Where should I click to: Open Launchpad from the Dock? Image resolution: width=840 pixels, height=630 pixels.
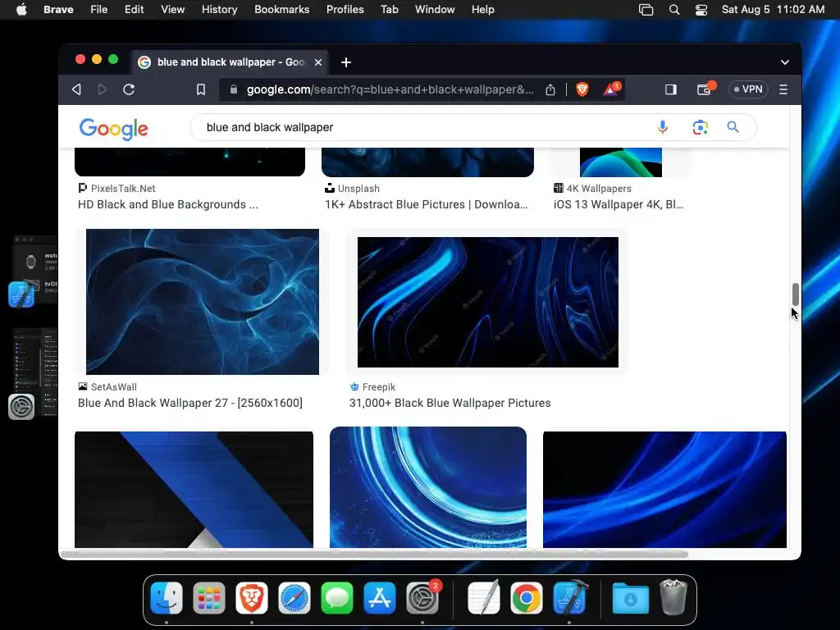pos(209,598)
